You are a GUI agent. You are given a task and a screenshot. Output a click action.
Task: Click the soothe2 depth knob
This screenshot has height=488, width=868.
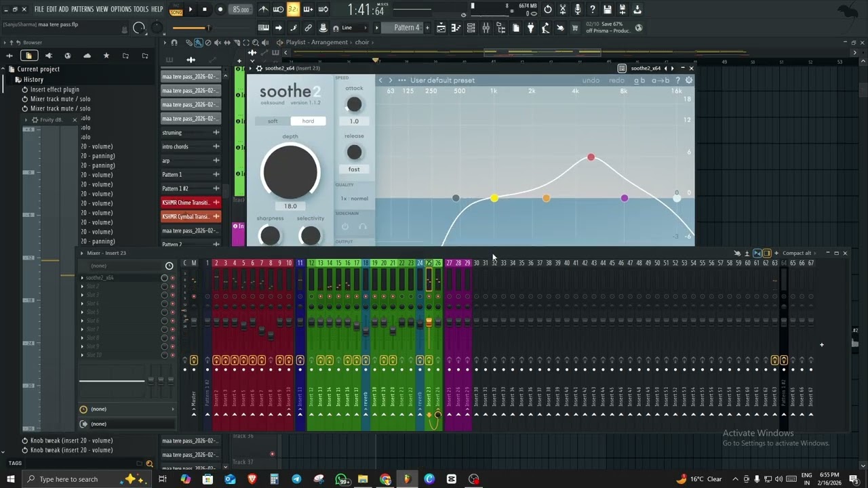290,171
